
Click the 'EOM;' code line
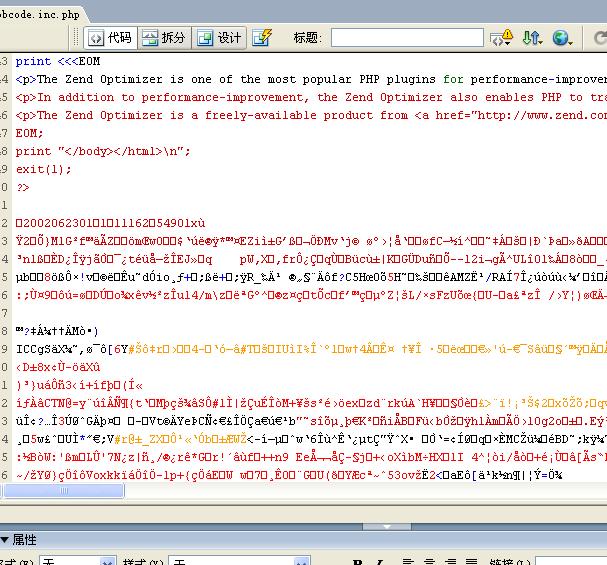point(29,133)
